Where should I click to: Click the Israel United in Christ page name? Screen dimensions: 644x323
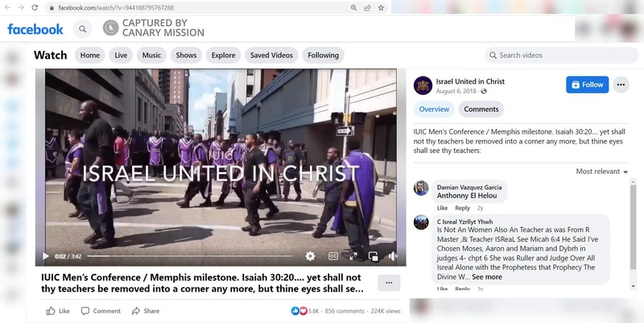tap(470, 81)
